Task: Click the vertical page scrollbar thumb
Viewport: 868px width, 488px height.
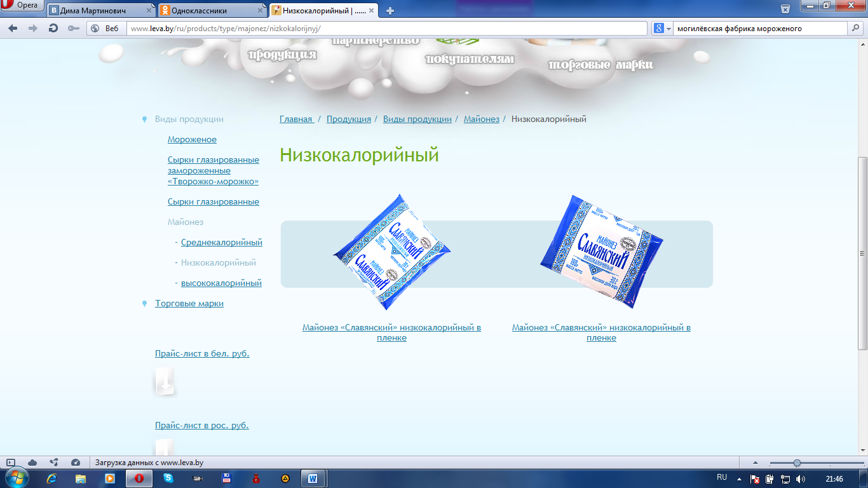Action: [862, 253]
